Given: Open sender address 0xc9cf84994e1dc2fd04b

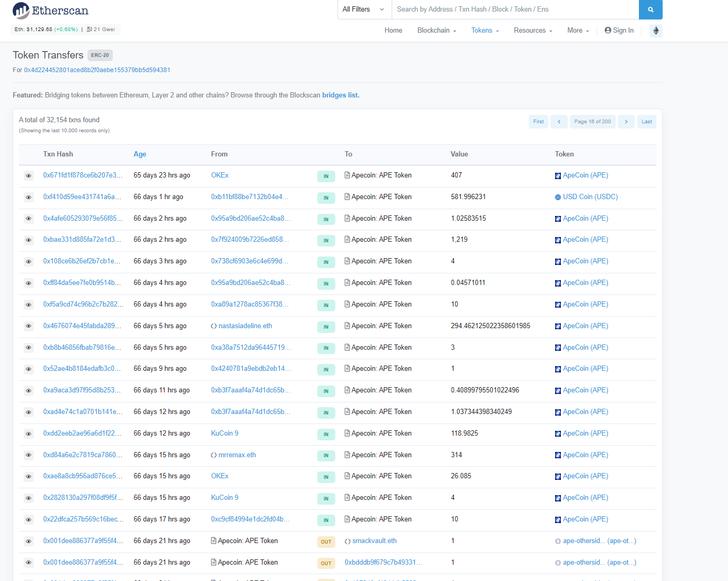Looking at the screenshot, I should [x=250, y=519].
